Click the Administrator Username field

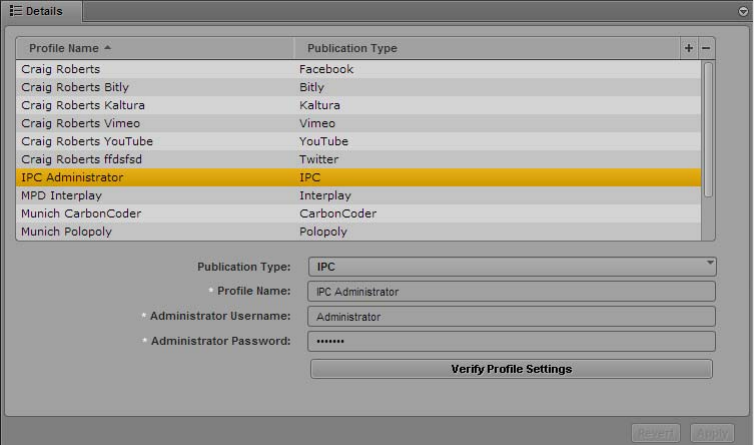pos(513,317)
